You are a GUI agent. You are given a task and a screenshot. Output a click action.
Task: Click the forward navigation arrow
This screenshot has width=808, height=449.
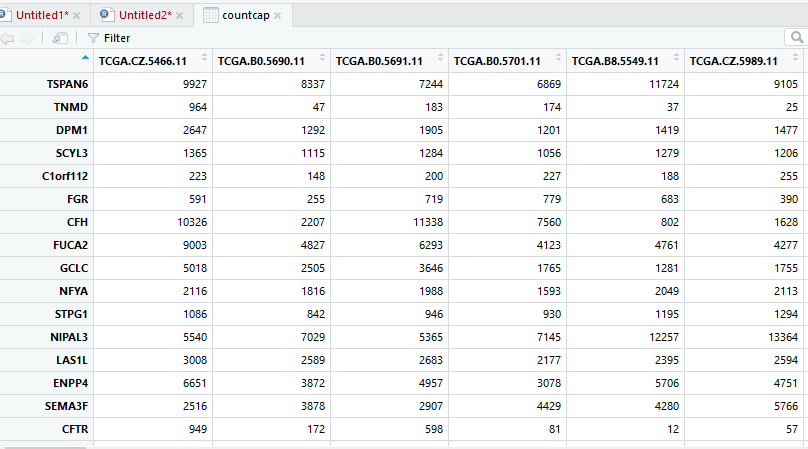(27, 38)
